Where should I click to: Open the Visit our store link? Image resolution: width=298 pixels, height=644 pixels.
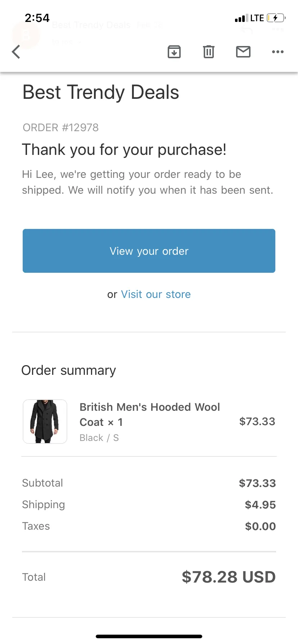(x=156, y=294)
